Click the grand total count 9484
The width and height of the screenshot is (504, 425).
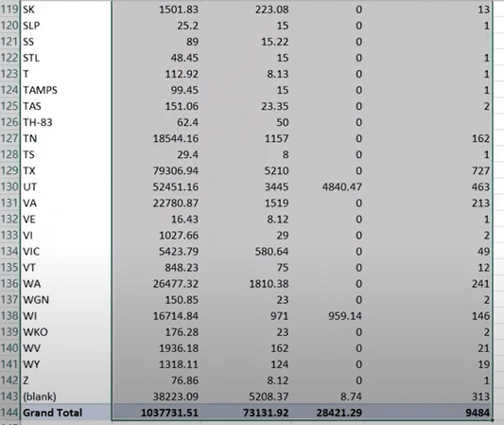[427, 413]
